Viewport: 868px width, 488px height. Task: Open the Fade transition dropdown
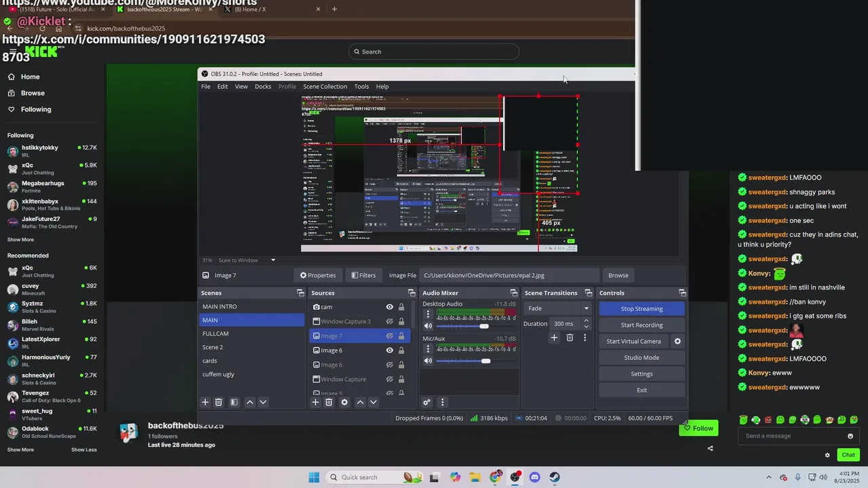pos(557,308)
